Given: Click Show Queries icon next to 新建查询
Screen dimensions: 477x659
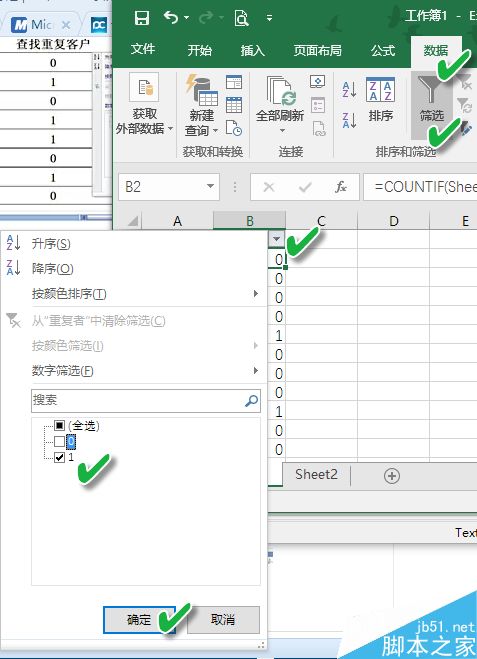Looking at the screenshot, I should (234, 82).
